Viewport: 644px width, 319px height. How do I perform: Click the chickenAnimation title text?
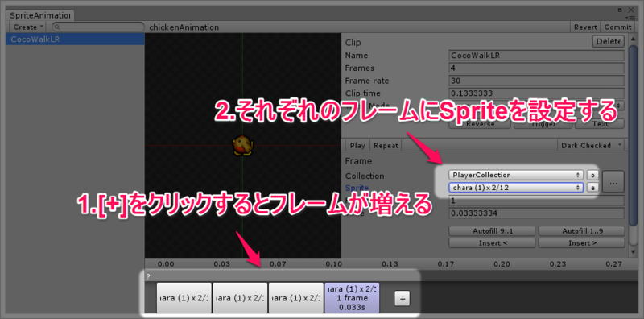pos(184,27)
